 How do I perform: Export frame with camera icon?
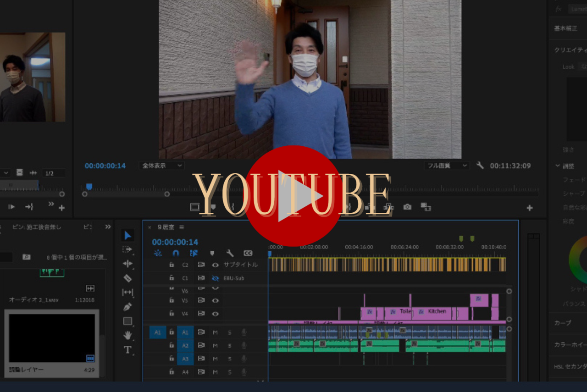click(407, 207)
